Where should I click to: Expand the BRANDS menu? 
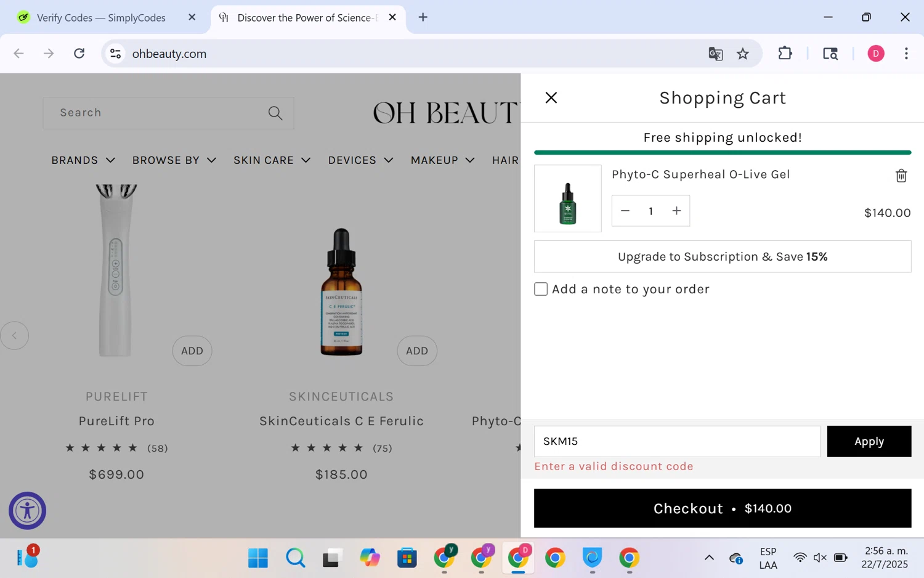83,160
